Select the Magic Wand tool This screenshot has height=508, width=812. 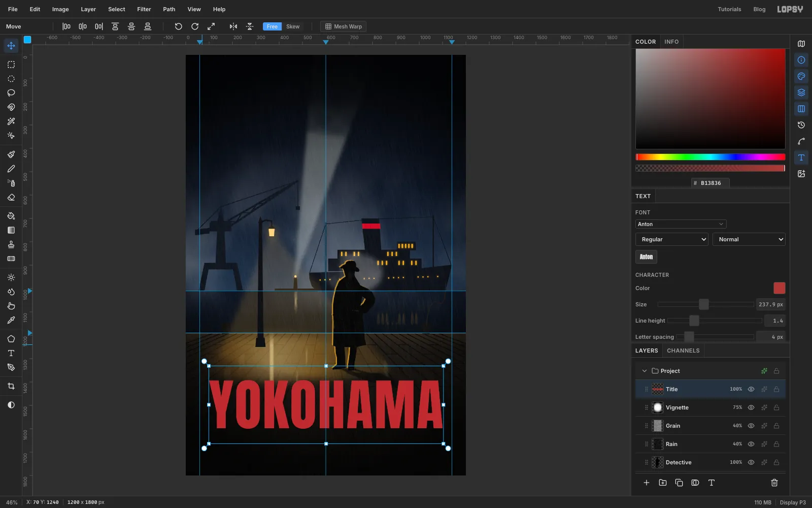[11, 121]
